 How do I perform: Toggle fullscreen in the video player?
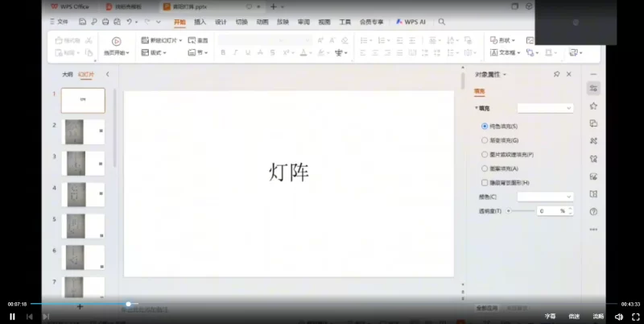coord(635,317)
